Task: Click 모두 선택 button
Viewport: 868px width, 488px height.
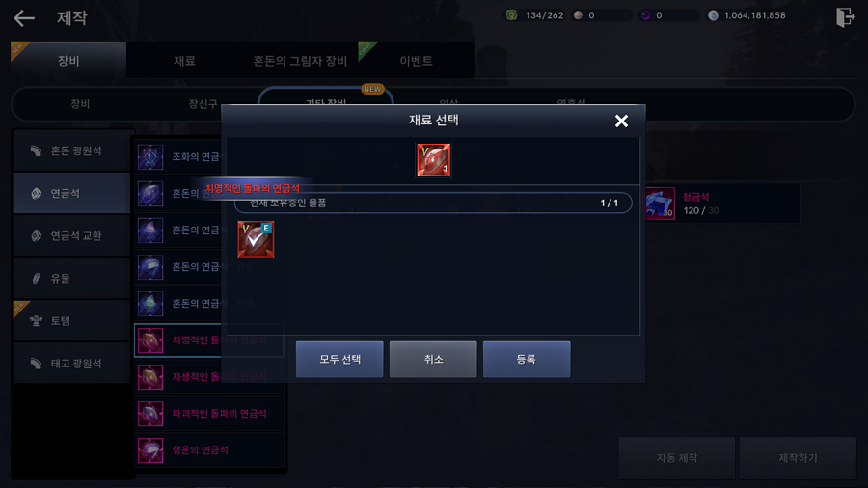Action: [339, 359]
